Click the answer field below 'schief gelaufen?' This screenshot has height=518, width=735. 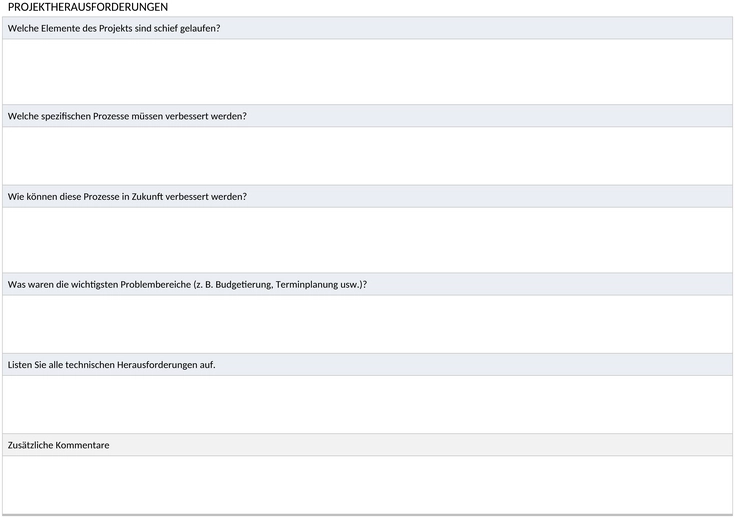click(368, 72)
